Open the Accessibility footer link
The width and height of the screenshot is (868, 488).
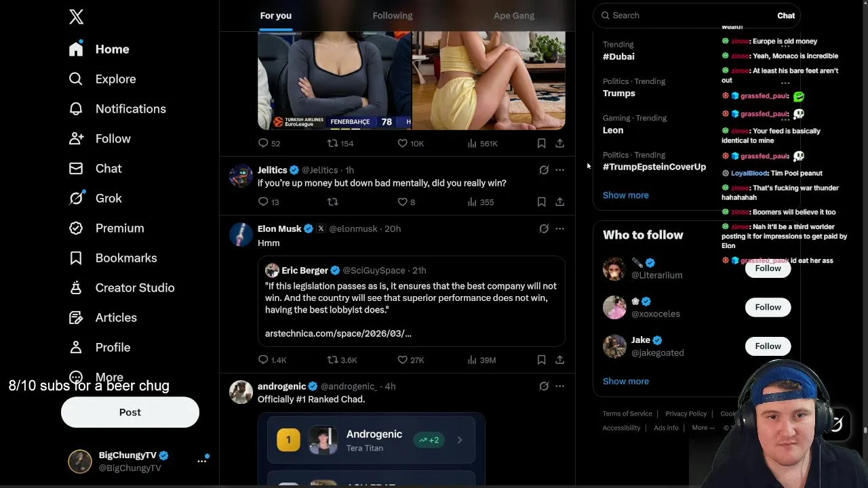click(x=621, y=428)
